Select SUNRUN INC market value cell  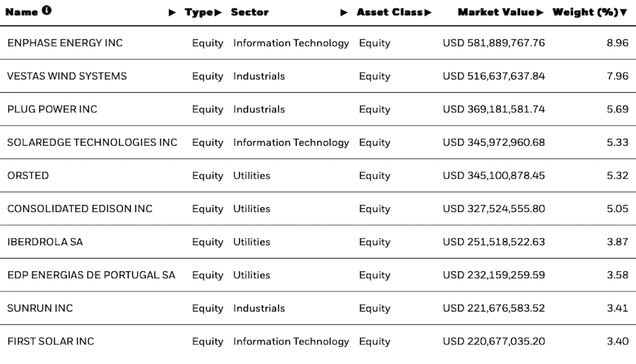493,308
